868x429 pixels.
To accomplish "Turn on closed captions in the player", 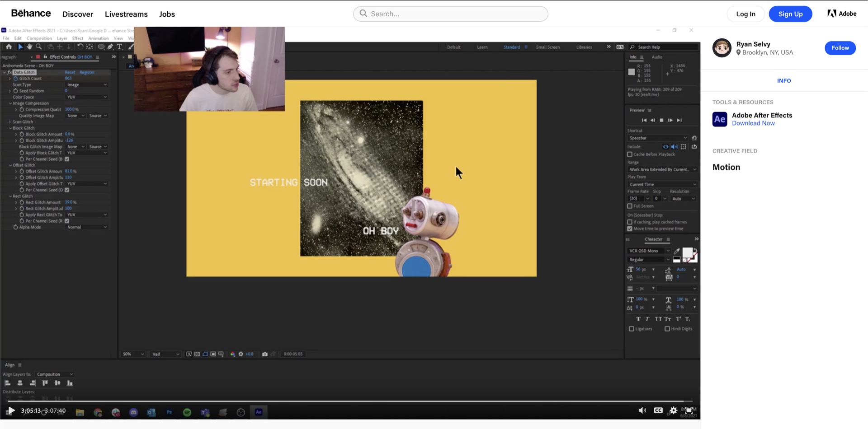I will click(658, 410).
